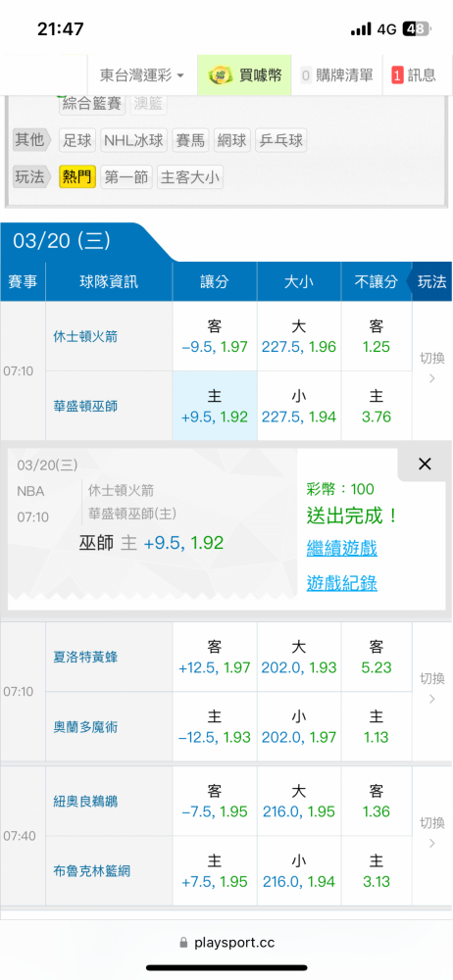Open the 繼續遊戲 link
This screenshot has width=453, height=980.
(341, 549)
